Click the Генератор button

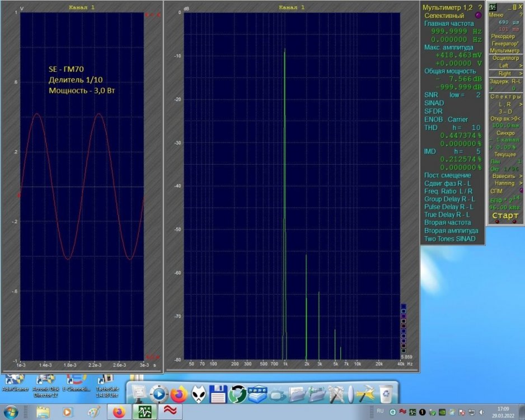pos(505,43)
